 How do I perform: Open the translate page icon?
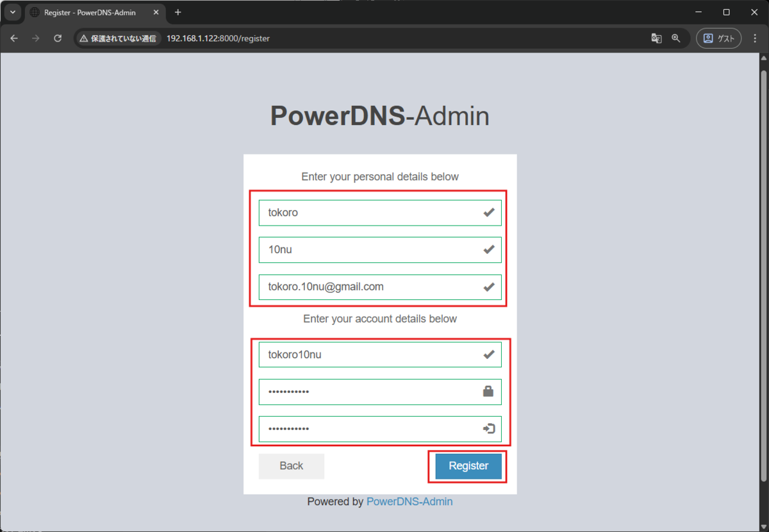656,38
